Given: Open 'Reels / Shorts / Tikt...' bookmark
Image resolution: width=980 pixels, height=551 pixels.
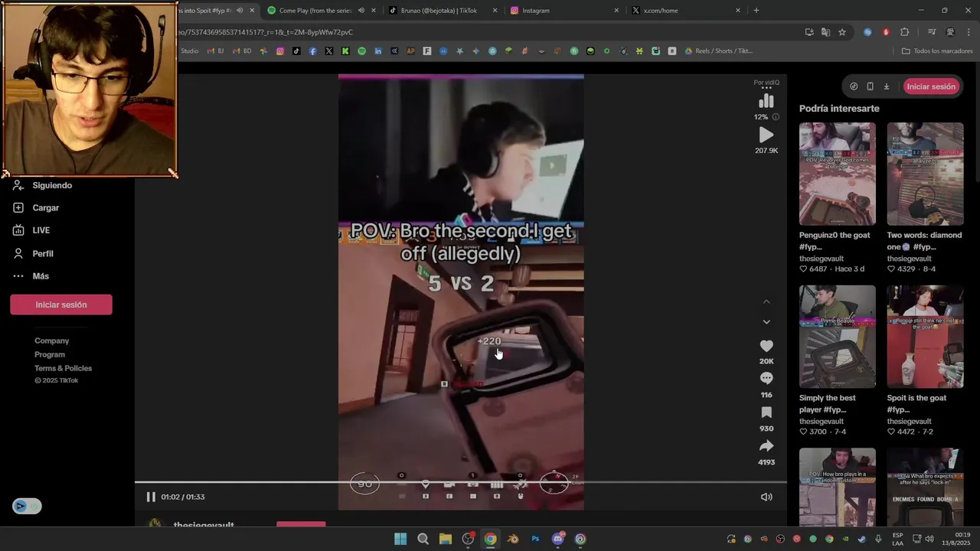Looking at the screenshot, I should pos(719,51).
